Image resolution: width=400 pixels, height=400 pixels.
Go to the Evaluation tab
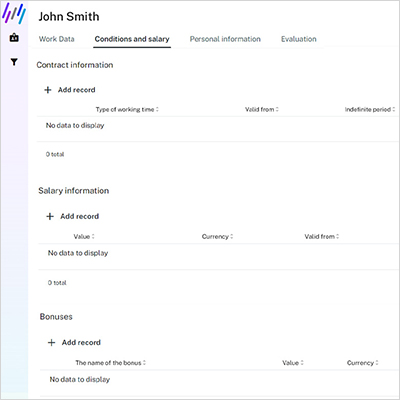(299, 39)
